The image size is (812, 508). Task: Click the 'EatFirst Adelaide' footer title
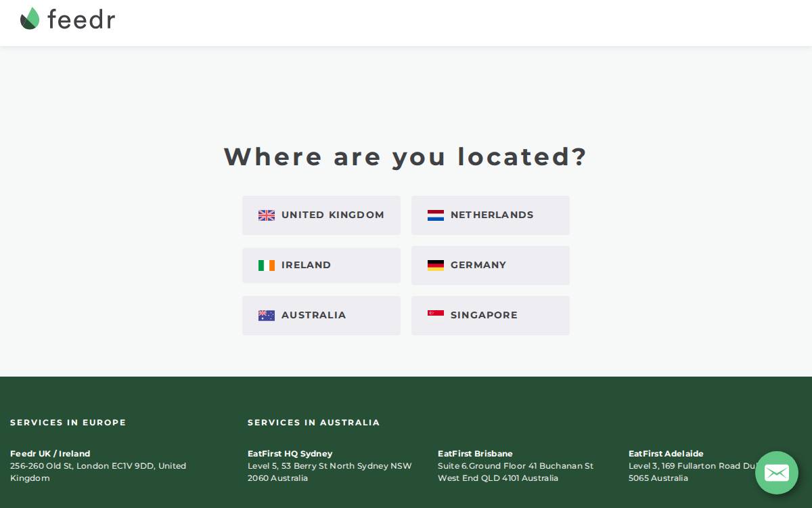[x=666, y=454]
